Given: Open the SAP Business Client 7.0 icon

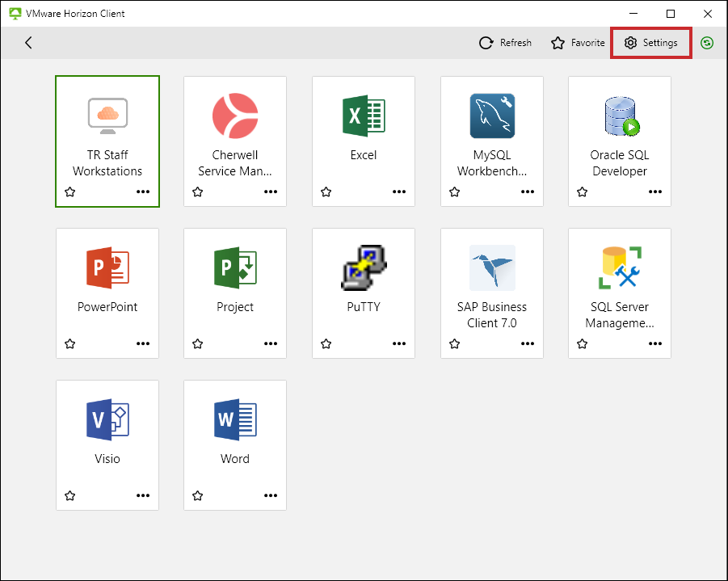Looking at the screenshot, I should [492, 267].
